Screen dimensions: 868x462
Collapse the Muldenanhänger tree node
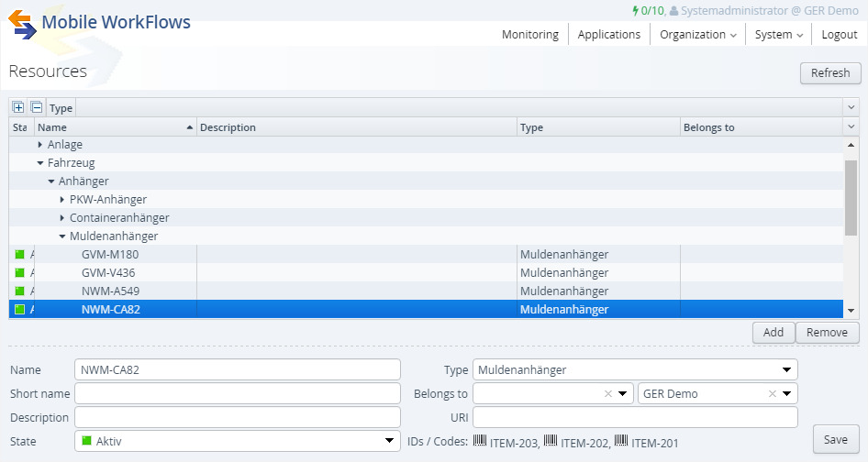click(x=62, y=236)
